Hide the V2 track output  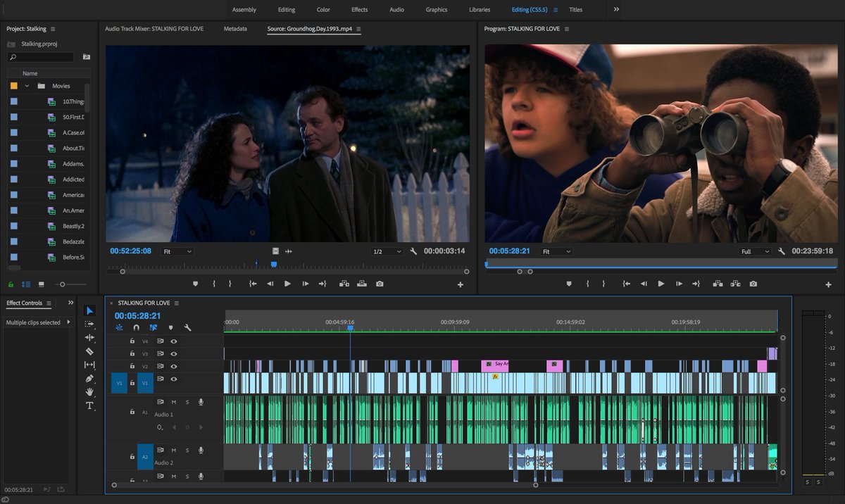[174, 367]
